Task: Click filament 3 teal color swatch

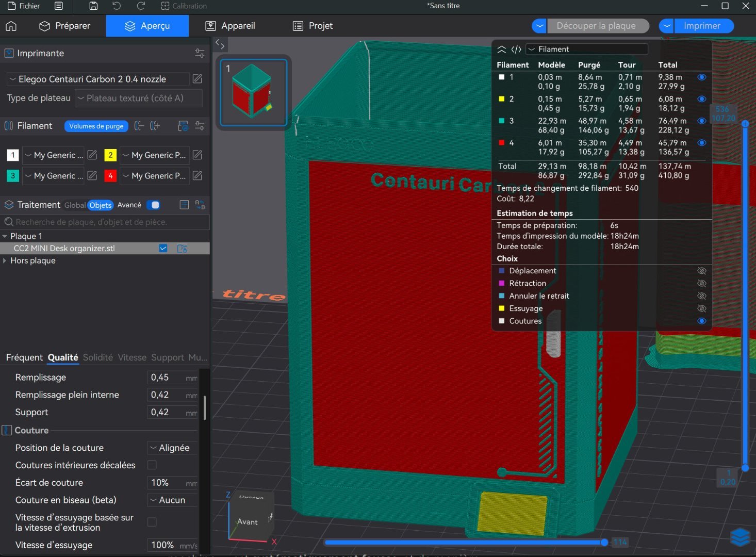Action: coord(13,175)
